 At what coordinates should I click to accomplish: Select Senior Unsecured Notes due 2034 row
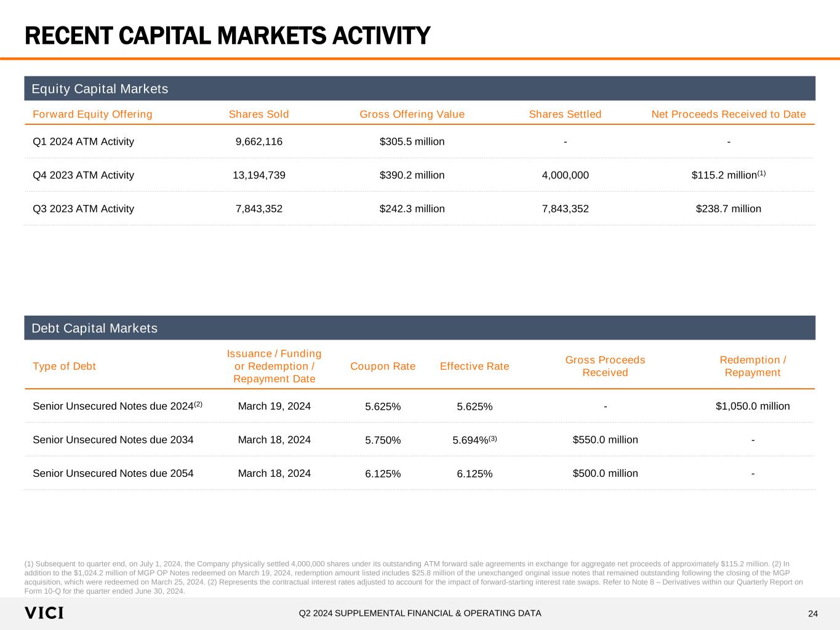tap(113, 440)
